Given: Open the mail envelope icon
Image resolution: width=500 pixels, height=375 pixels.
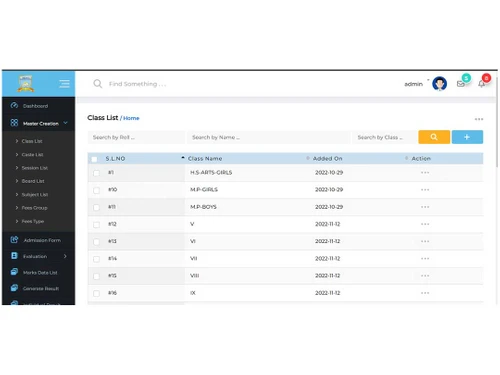Looking at the screenshot, I should click(461, 84).
